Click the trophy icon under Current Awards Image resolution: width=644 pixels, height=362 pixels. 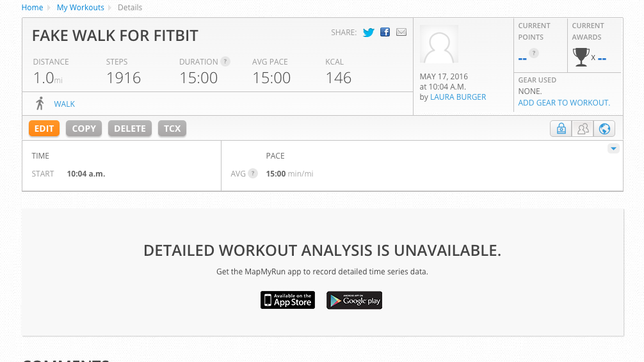click(581, 57)
